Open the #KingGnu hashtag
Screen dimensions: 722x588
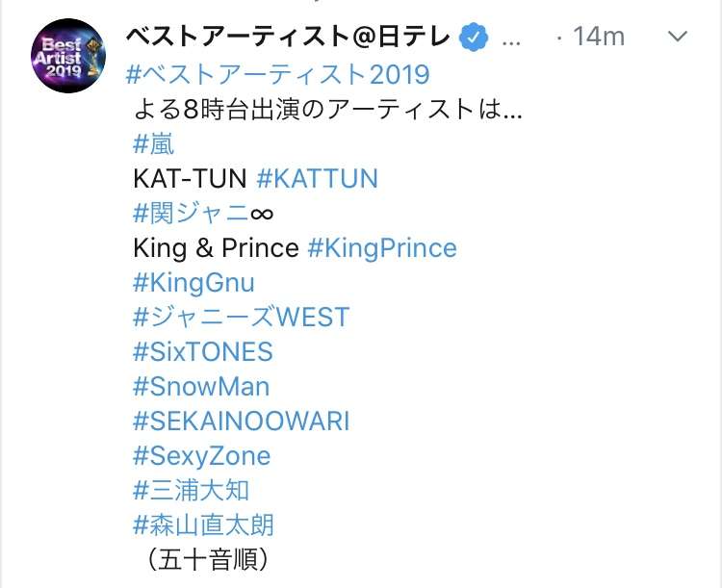(x=193, y=283)
